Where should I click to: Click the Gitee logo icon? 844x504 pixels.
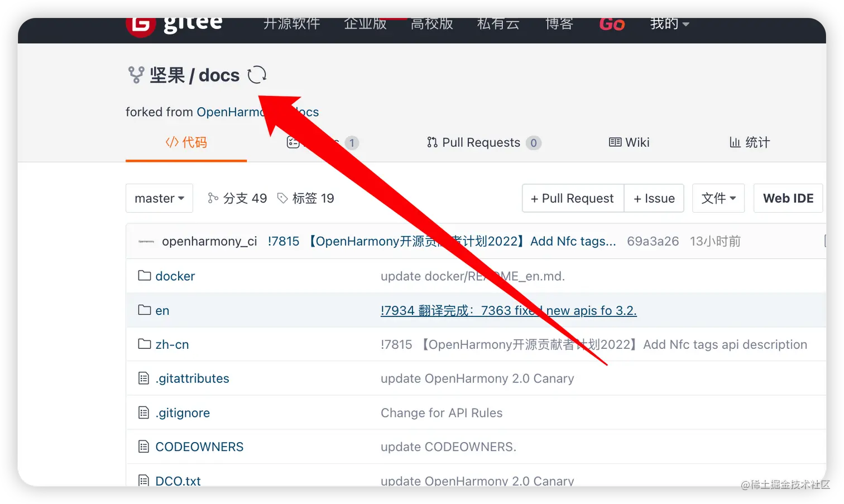coord(141,26)
